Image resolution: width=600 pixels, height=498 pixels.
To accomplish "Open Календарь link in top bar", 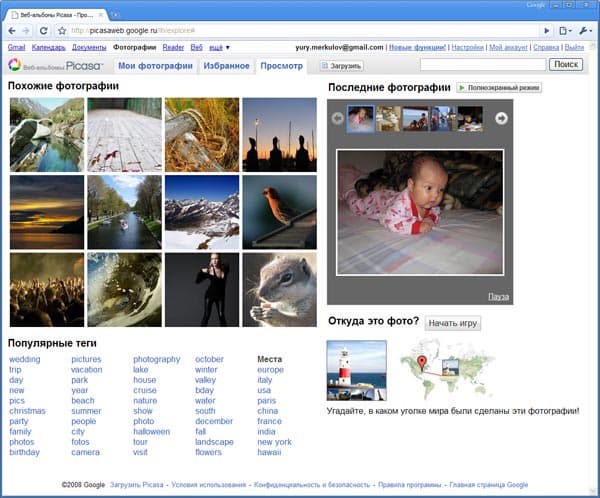I will [49, 47].
